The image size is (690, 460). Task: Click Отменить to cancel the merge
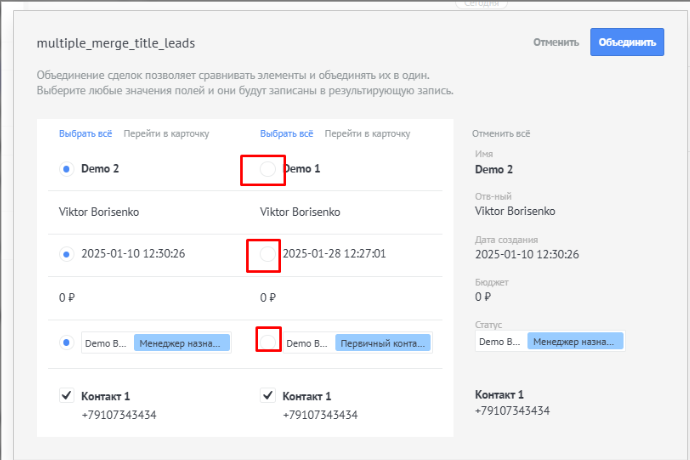pos(556,43)
